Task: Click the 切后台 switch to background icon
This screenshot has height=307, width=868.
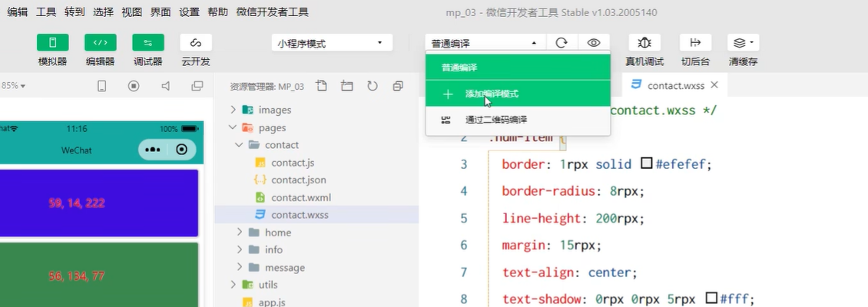Action: [x=695, y=42]
